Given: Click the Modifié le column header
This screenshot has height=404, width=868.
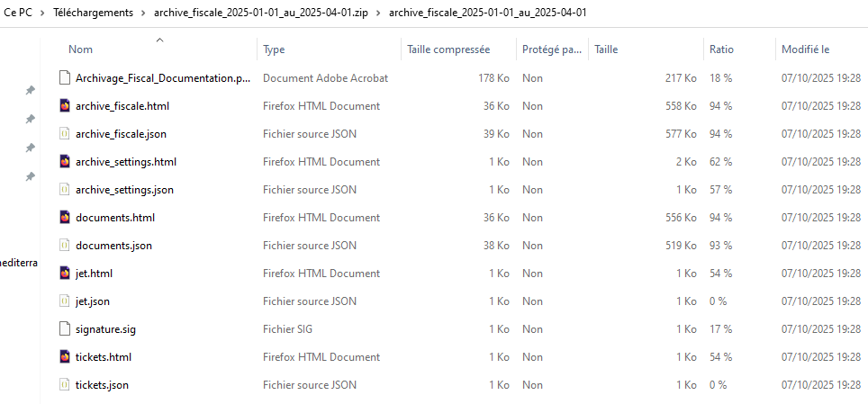Looking at the screenshot, I should click(x=805, y=49).
